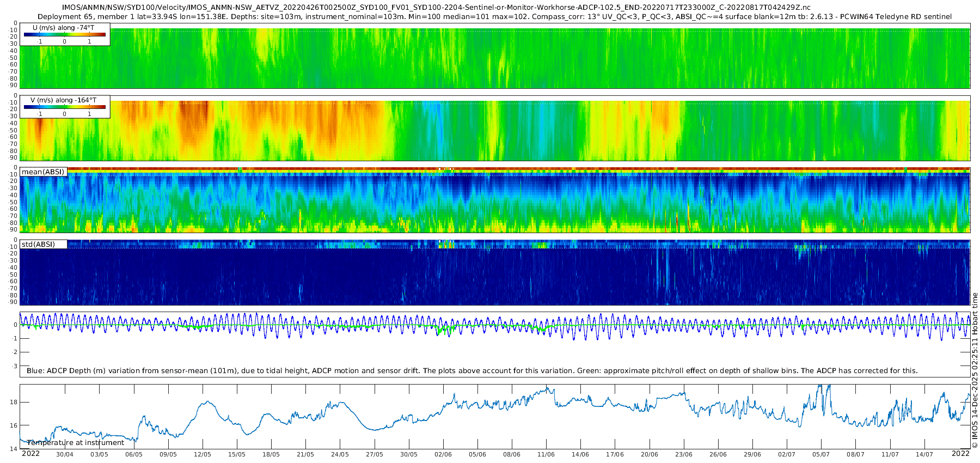Select the 11/06 date tick
The height and width of the screenshot is (463, 980).
[x=546, y=454]
